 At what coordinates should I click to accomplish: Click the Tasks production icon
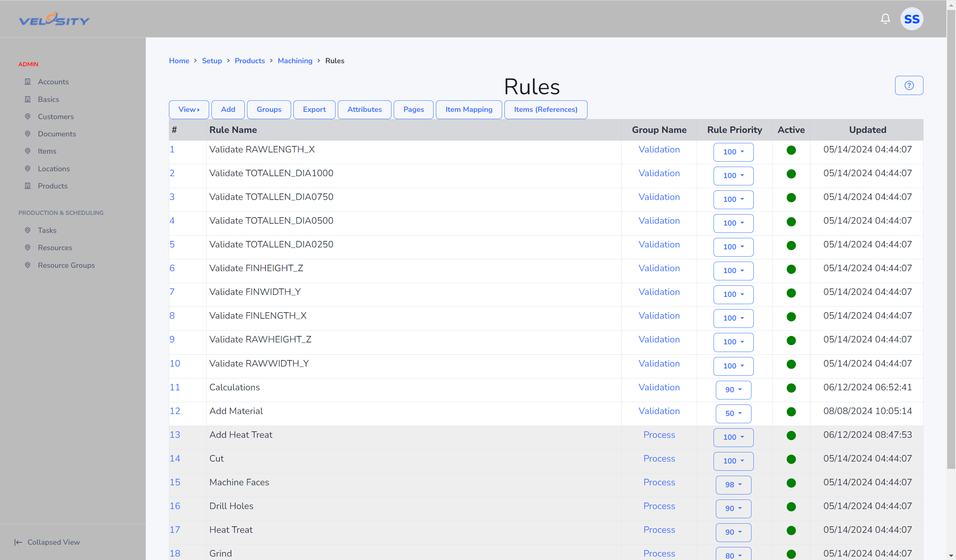click(27, 230)
